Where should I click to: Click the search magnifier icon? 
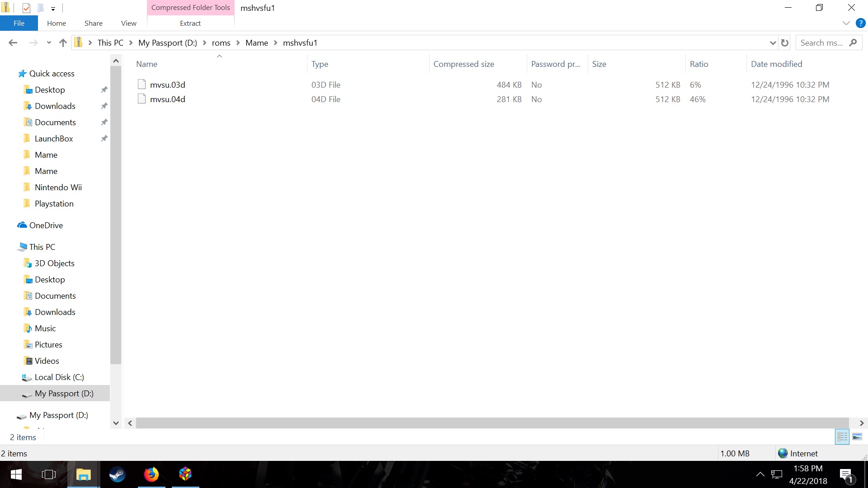[853, 42]
